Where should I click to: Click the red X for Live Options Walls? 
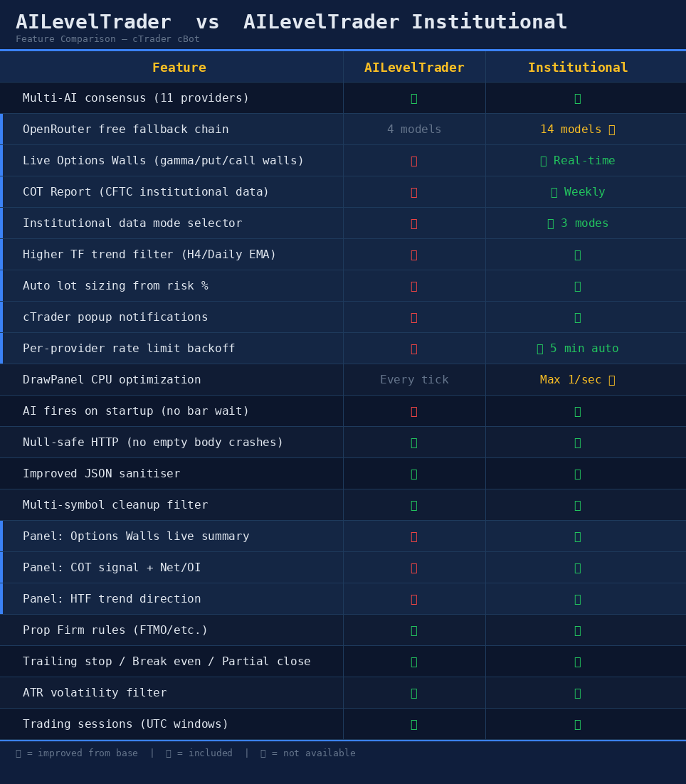414,161
